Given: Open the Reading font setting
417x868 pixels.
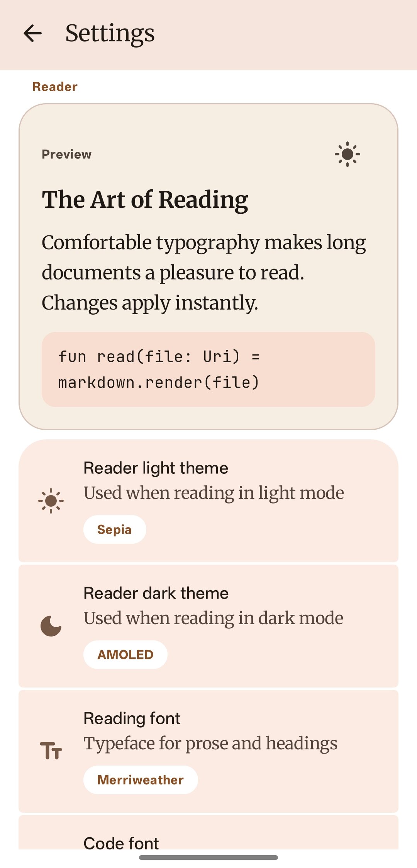Looking at the screenshot, I should pyautogui.click(x=208, y=751).
